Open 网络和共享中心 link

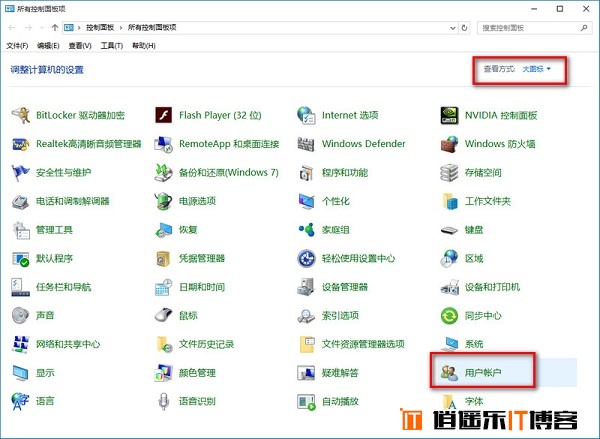click(68, 344)
